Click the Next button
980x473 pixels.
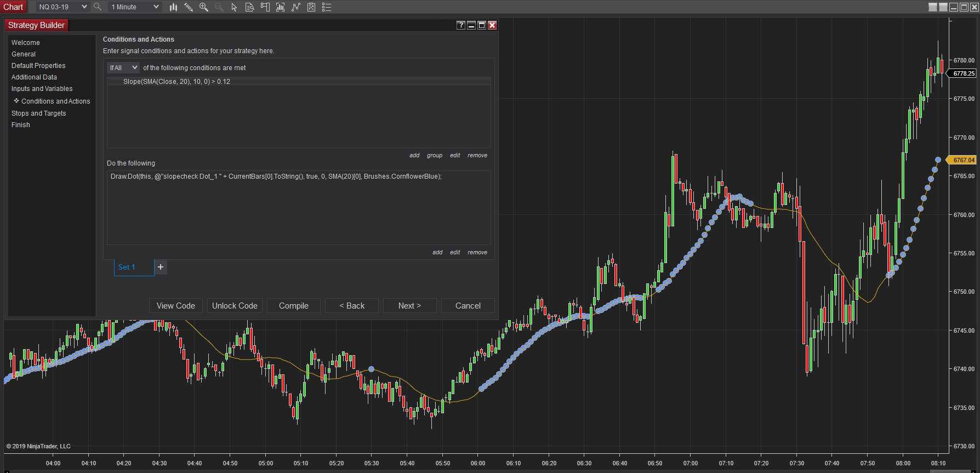pyautogui.click(x=410, y=306)
